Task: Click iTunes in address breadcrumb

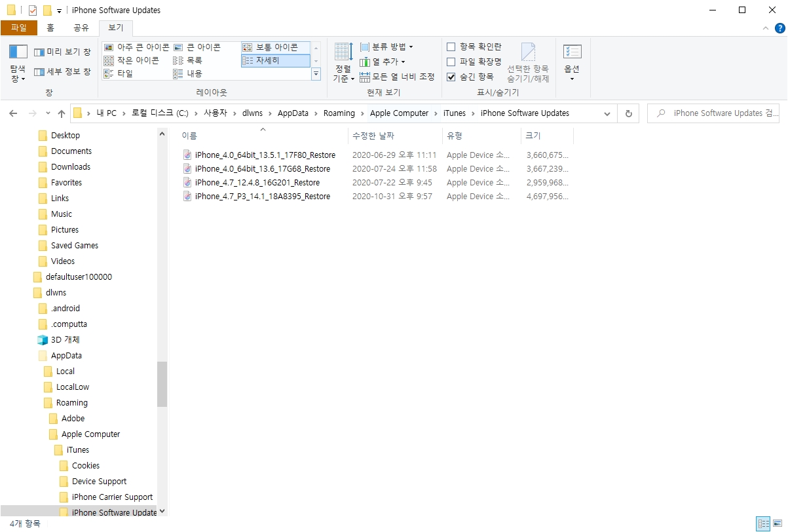Action: [455, 113]
